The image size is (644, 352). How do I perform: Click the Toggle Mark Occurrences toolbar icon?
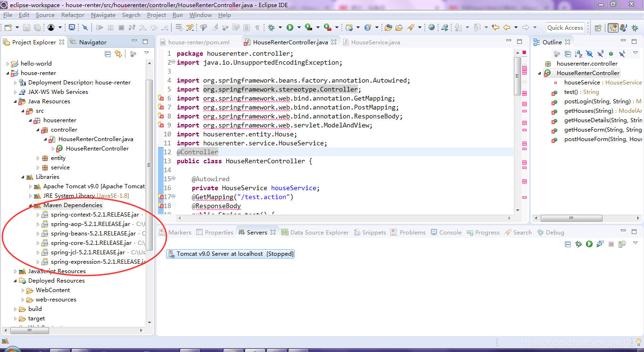coord(215,28)
